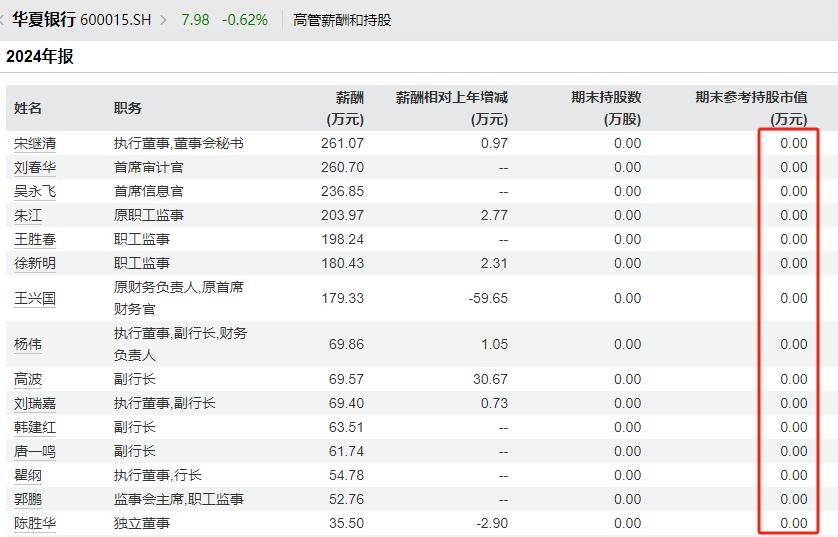This screenshot has height=537, width=838.
Task: Click salary change value 0.97
Action: 494,143
